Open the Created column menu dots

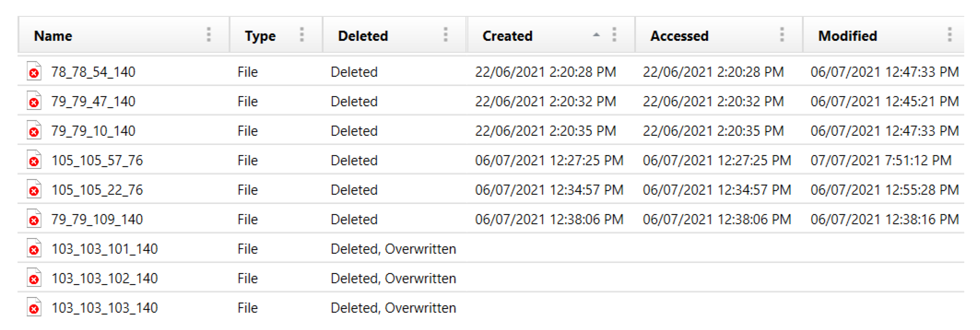point(614,35)
